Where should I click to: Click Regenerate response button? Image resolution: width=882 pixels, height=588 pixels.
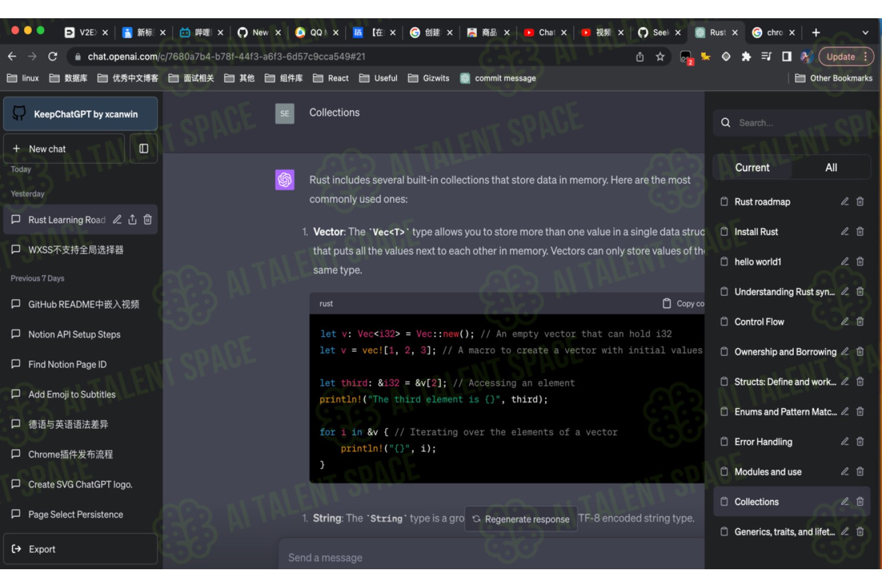521,519
